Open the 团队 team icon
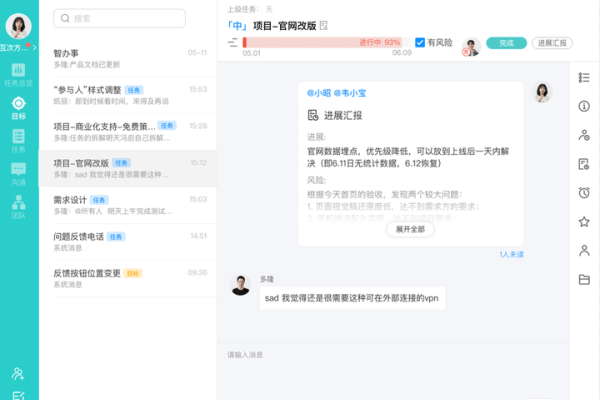Viewport: 600px width, 400px height. (18, 207)
